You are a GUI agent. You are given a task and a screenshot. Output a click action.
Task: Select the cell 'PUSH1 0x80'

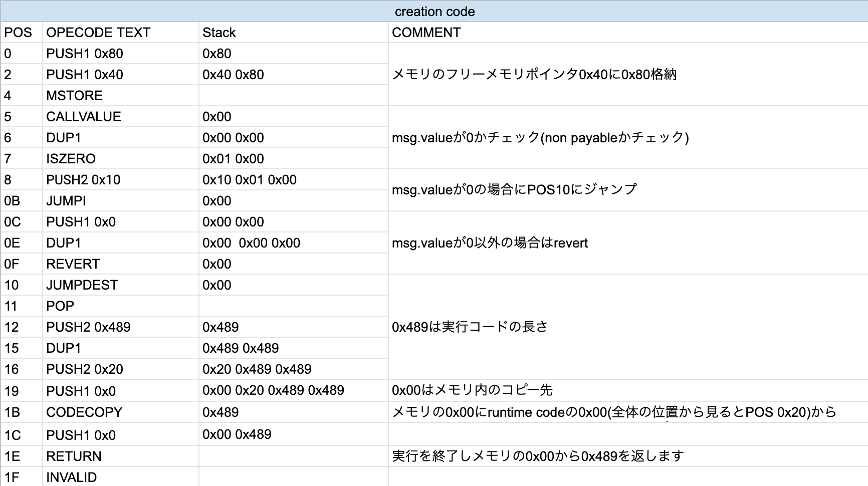(121, 54)
